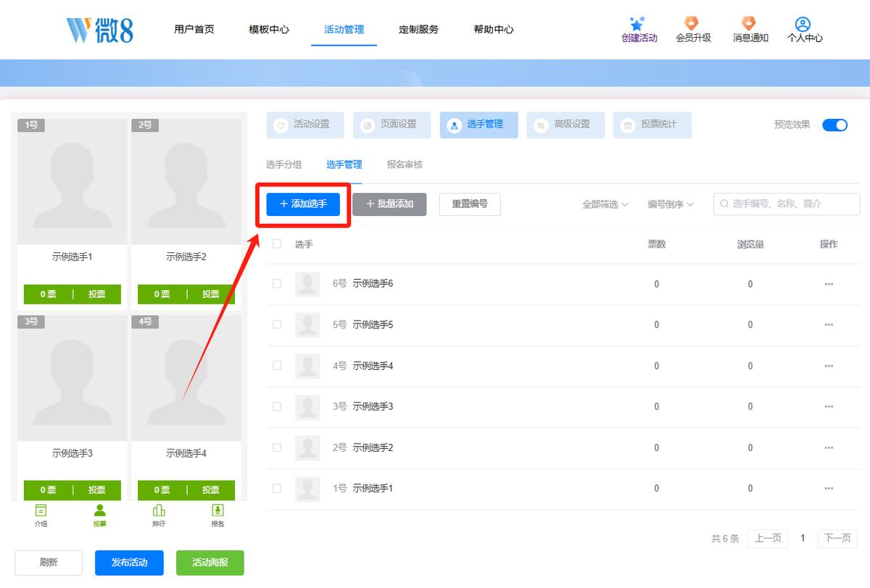This screenshot has height=588, width=870.
Task: Open 选手分组 sub-tab
Action: 283,165
